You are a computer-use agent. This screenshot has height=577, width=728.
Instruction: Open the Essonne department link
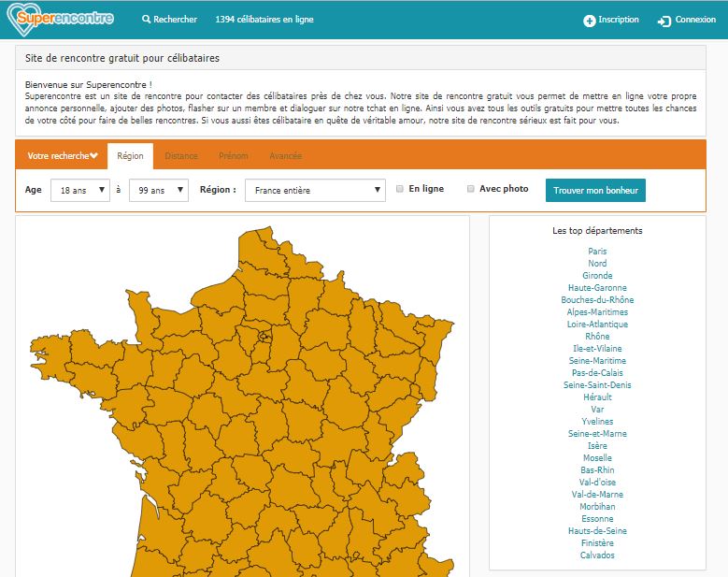[597, 518]
